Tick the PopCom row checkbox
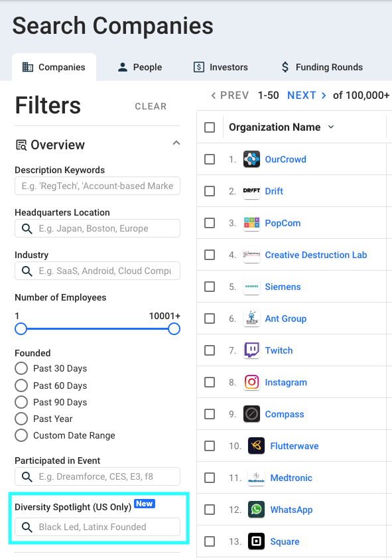Viewport: 392px width, 558px height. (x=210, y=223)
